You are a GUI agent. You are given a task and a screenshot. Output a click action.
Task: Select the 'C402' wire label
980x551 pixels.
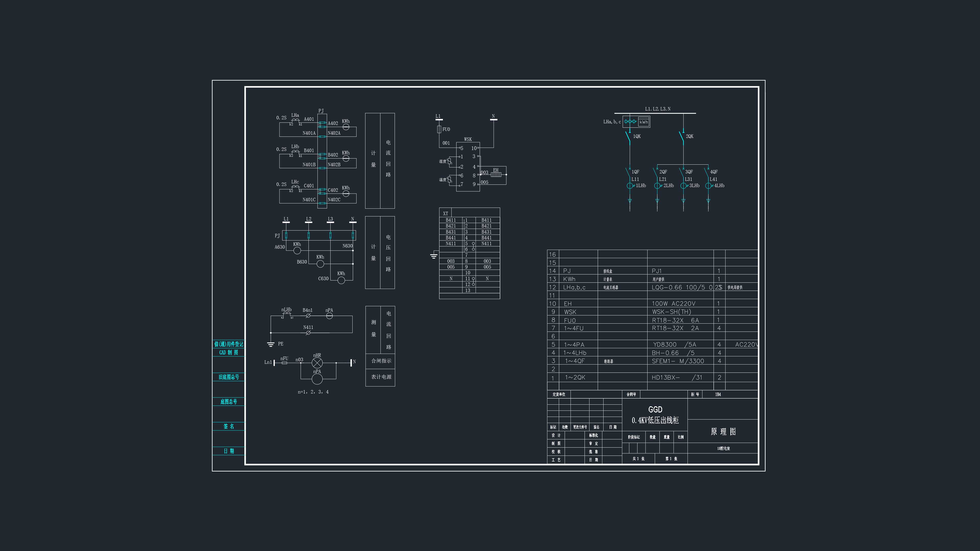(333, 190)
